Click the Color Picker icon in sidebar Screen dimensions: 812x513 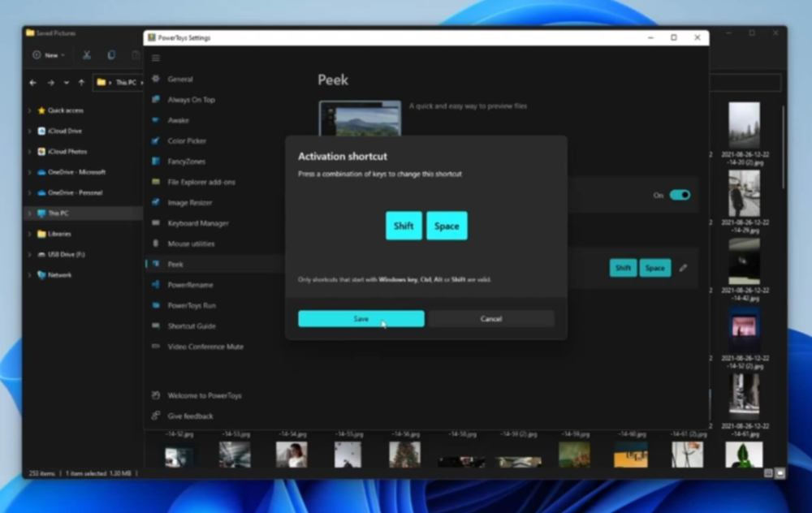[156, 140]
